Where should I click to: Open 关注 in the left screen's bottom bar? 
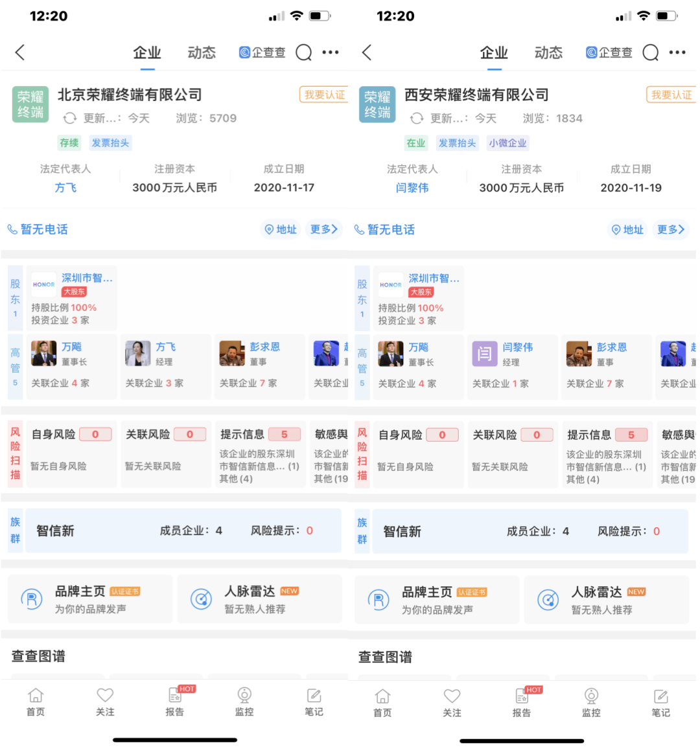pos(105,702)
